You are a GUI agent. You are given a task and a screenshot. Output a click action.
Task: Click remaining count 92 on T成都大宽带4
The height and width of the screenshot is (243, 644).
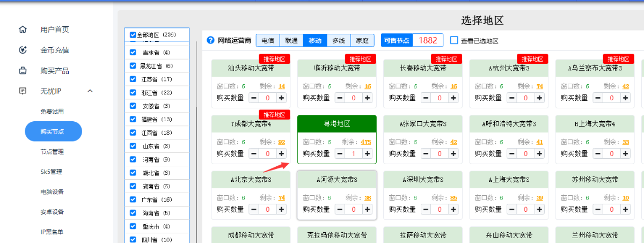coord(282,142)
